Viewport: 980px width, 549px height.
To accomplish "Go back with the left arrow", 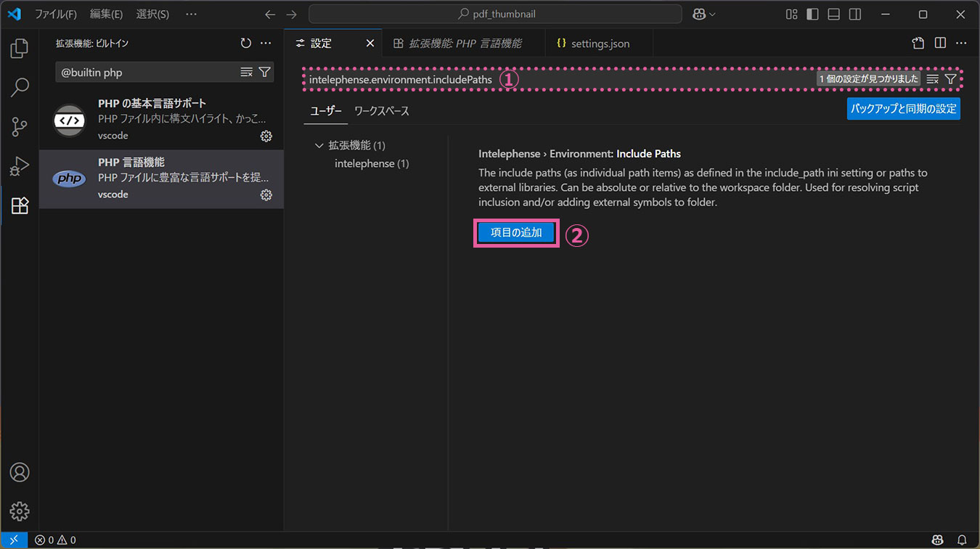I will [270, 14].
